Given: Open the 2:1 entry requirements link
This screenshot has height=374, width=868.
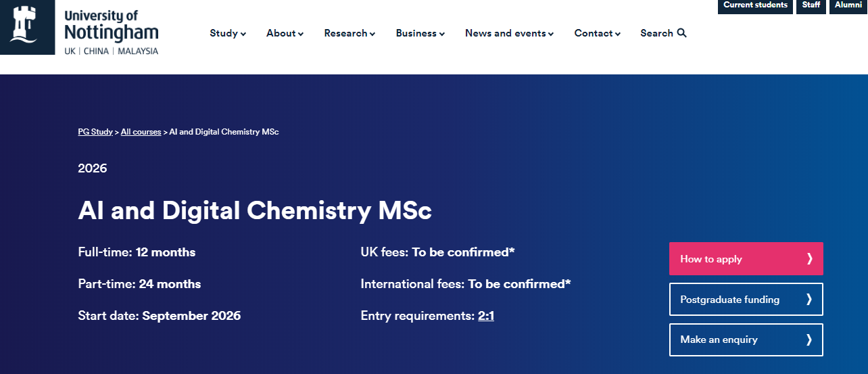Looking at the screenshot, I should click(486, 316).
